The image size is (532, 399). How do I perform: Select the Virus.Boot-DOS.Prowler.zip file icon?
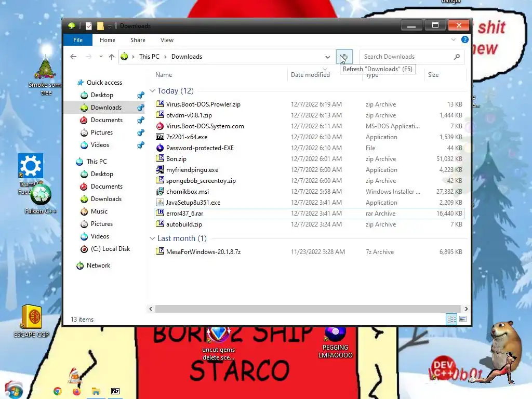pyautogui.click(x=160, y=104)
